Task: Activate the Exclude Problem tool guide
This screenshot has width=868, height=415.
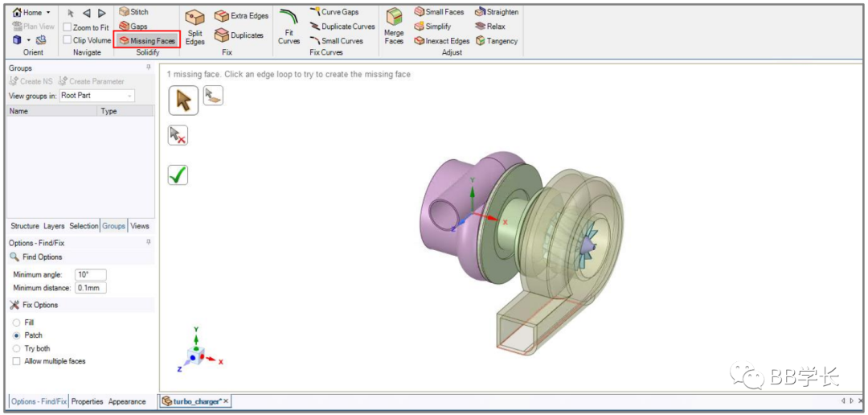Action: click(x=178, y=135)
